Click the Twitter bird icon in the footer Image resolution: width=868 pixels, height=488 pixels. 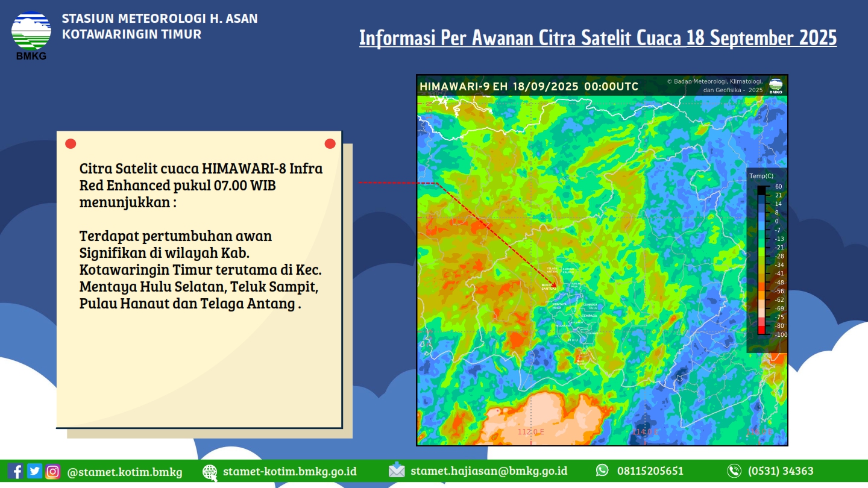pos(34,471)
